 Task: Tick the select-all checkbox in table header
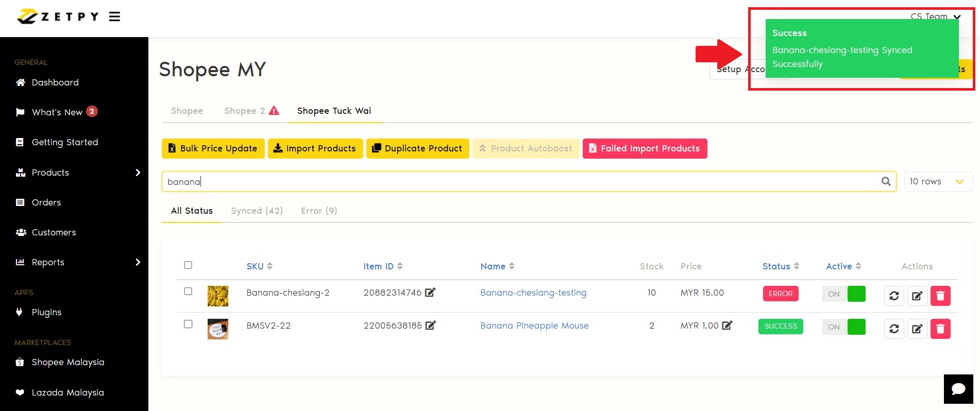(188, 265)
